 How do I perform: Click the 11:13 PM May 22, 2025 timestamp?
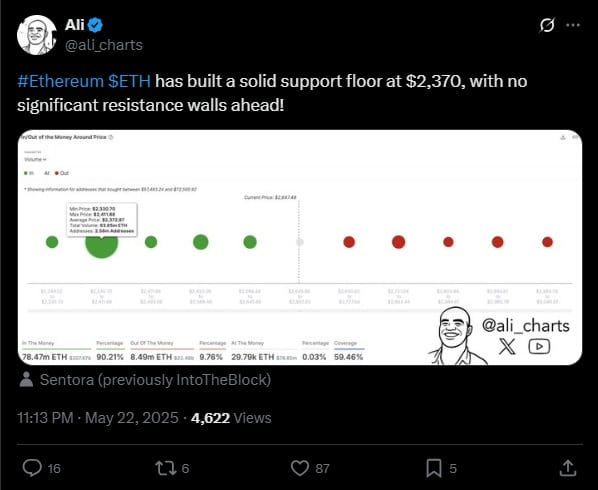pyautogui.click(x=98, y=418)
